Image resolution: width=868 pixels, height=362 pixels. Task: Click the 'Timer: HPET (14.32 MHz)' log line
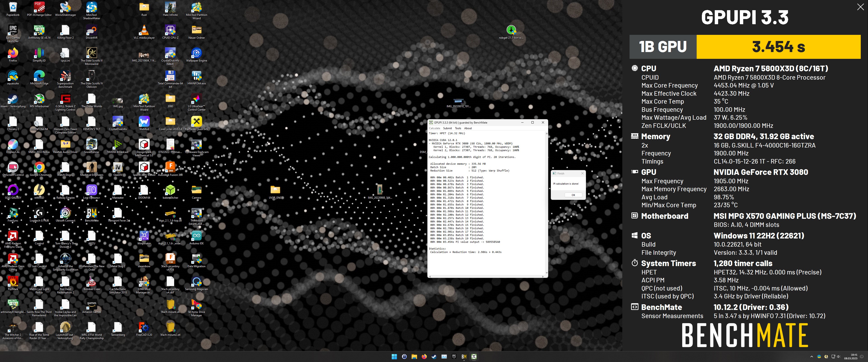(x=446, y=133)
